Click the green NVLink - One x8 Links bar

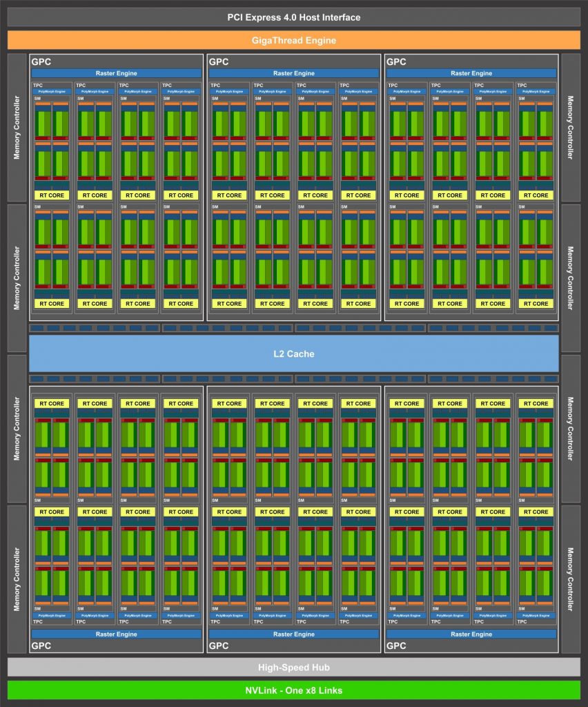pyautogui.click(x=294, y=690)
